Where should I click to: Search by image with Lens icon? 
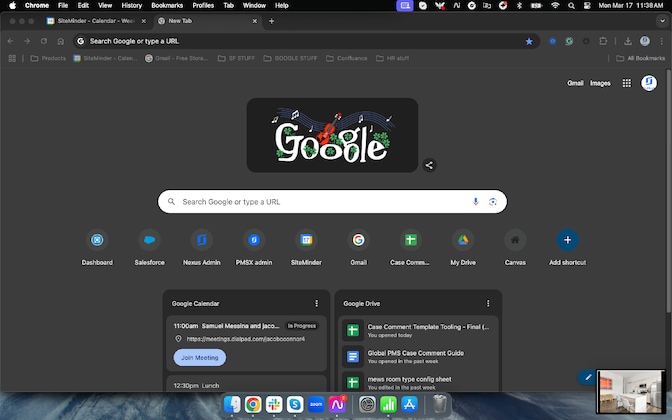492,201
